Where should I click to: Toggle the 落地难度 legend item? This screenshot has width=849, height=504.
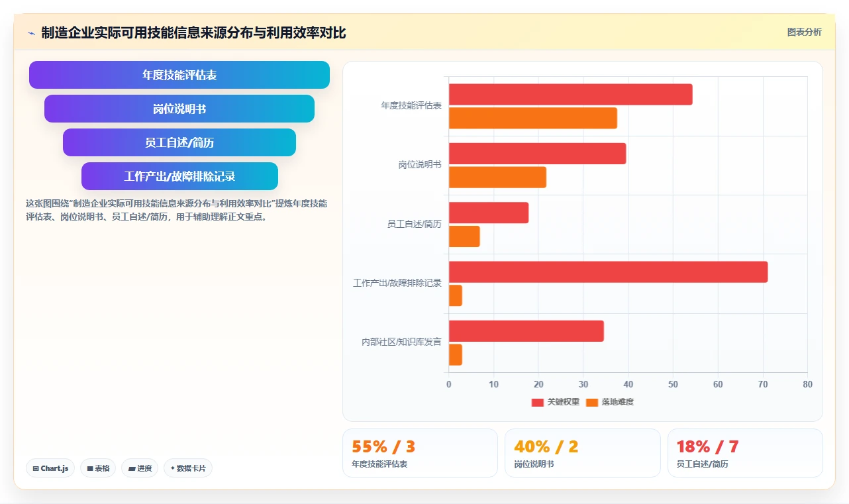pos(610,402)
